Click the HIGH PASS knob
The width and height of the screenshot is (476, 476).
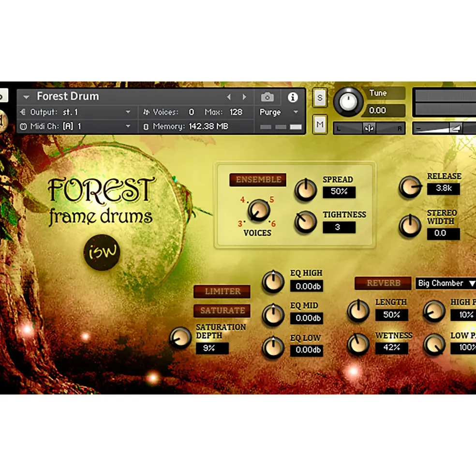(x=434, y=311)
